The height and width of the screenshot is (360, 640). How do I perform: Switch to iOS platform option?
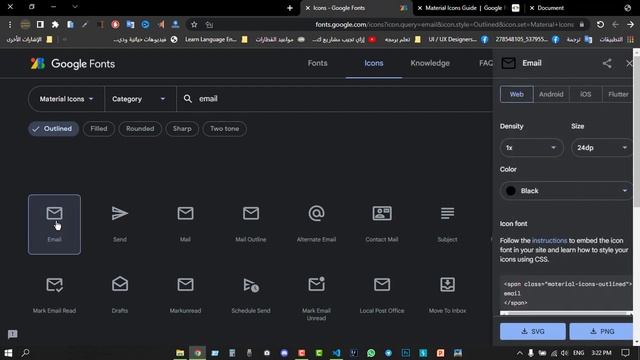point(585,94)
